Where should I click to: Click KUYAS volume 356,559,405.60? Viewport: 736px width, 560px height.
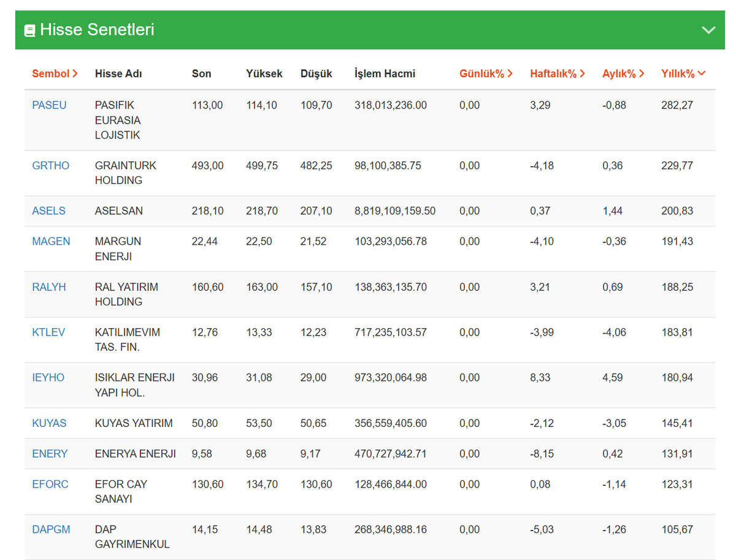coord(391,423)
